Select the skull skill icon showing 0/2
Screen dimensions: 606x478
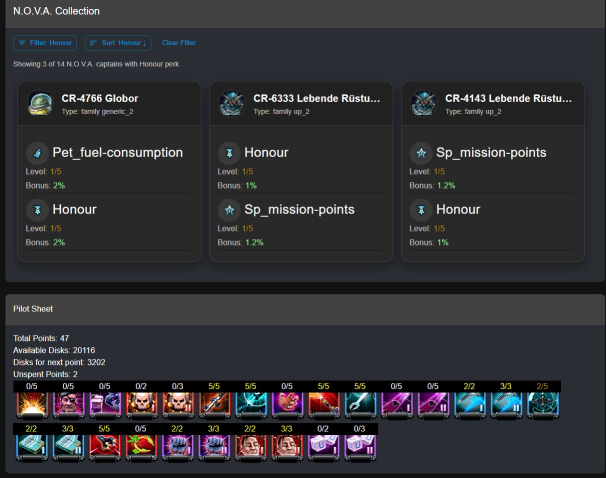(141, 404)
